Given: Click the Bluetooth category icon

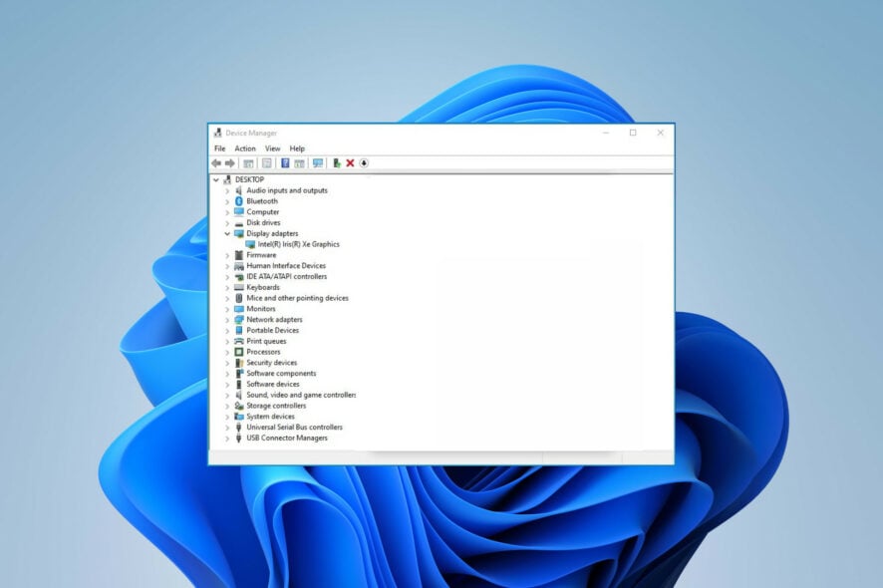Looking at the screenshot, I should coord(239,201).
